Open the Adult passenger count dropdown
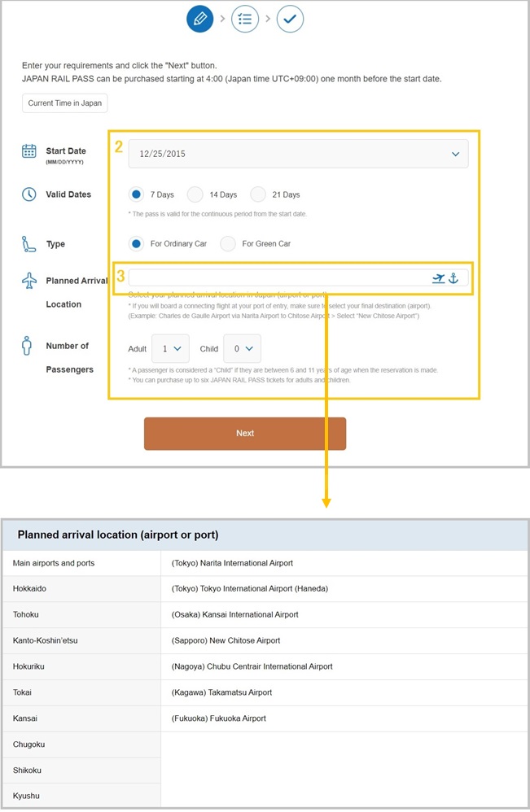This screenshot has height=812, width=530. tap(170, 348)
